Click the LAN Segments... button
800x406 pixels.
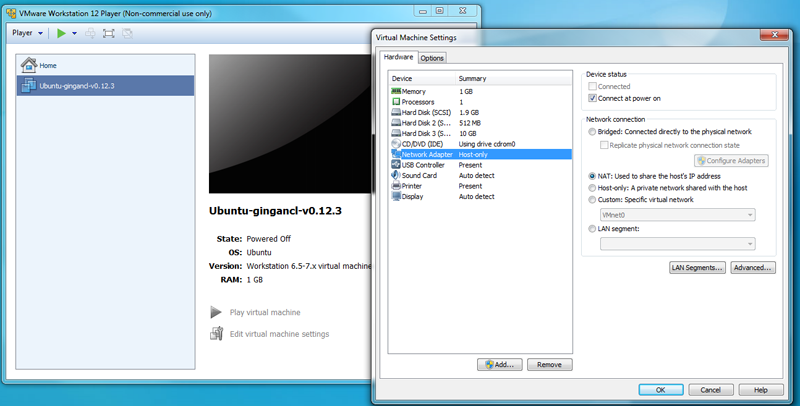click(697, 267)
